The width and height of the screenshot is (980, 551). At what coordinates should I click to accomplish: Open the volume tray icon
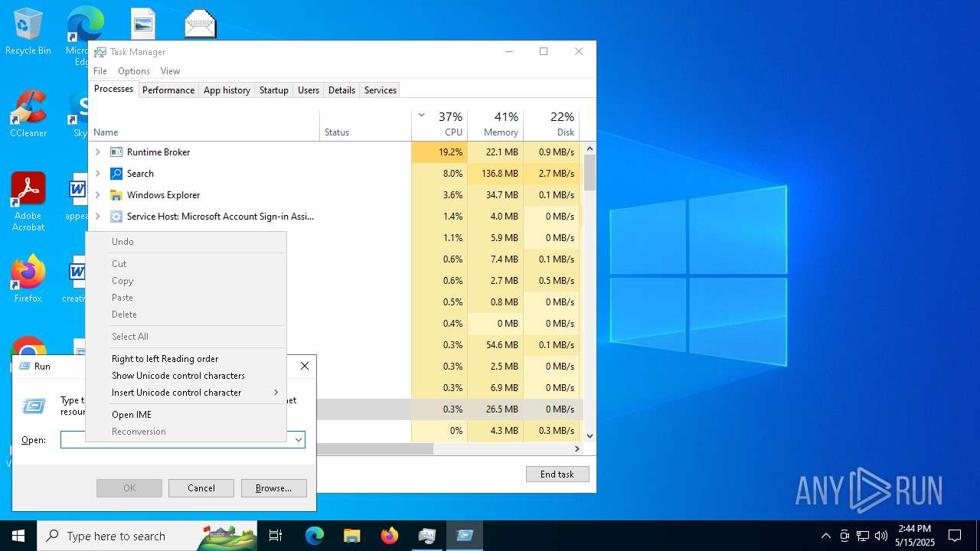pos(880,536)
